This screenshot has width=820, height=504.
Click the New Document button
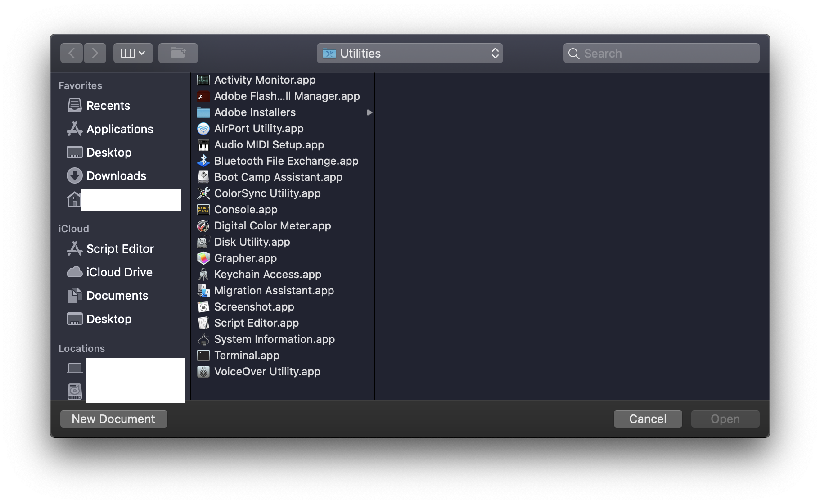coord(114,419)
